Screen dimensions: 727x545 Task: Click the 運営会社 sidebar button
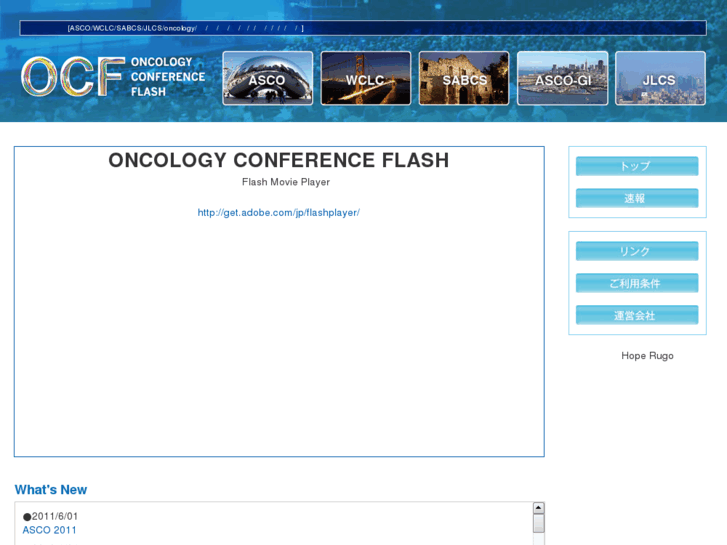click(637, 315)
